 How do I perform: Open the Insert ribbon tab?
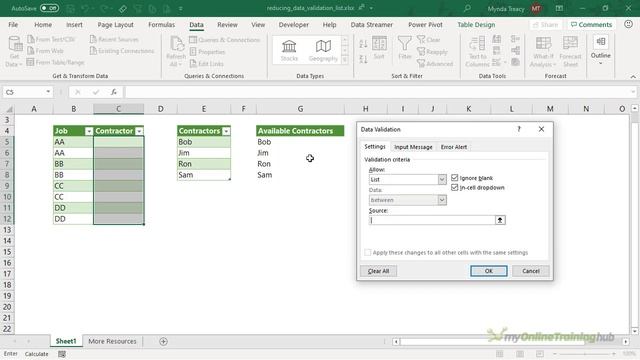(x=74, y=24)
